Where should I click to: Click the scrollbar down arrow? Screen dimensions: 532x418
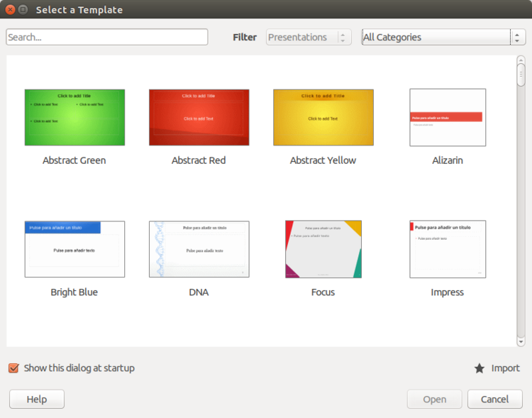pyautogui.click(x=521, y=341)
